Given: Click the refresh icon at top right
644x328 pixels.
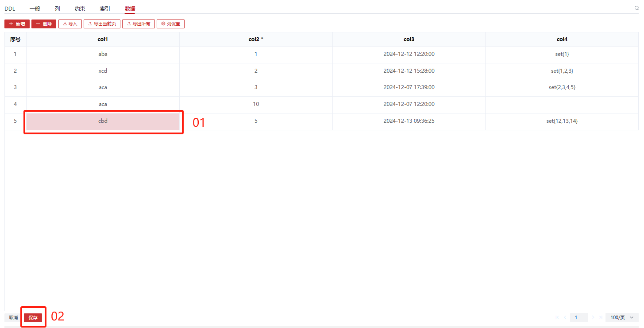Looking at the screenshot, I should [x=636, y=8].
